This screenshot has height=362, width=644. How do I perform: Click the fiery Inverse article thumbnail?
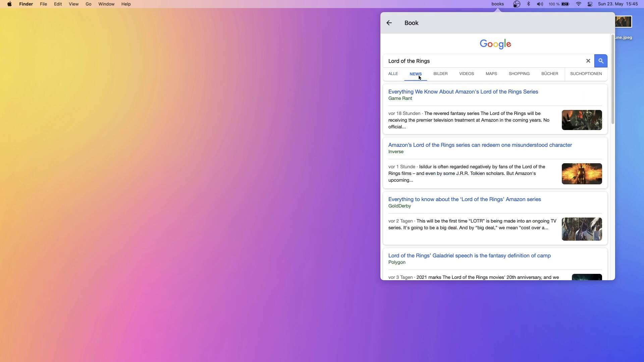click(582, 174)
